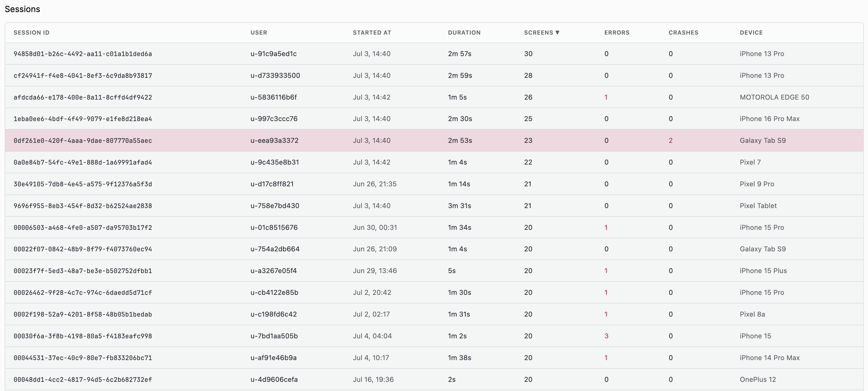868x391 pixels.
Task: Click screens count 30
Action: pyautogui.click(x=528, y=54)
